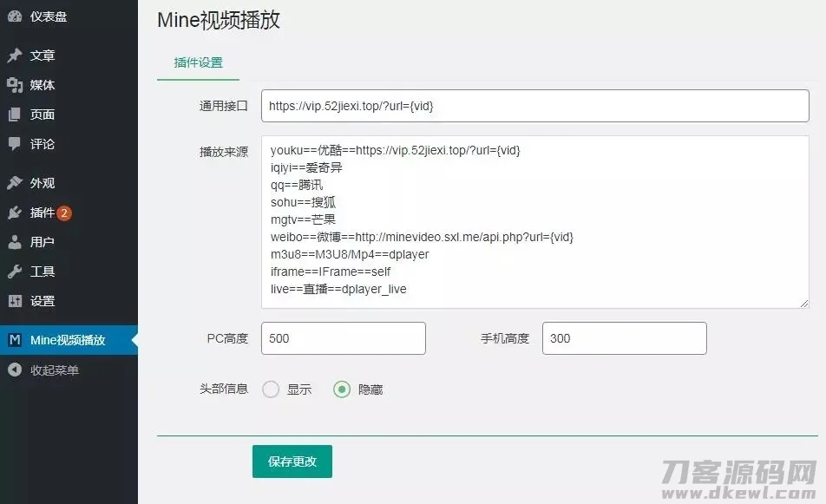Open the 仪表盘 dashboard icon
Image resolution: width=826 pixels, height=504 pixels.
pyautogui.click(x=15, y=16)
